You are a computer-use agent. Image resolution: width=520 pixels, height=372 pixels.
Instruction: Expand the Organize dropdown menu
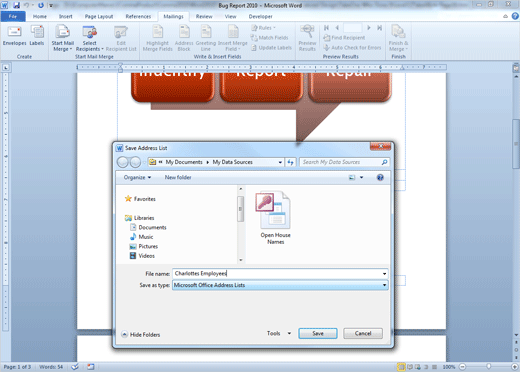click(x=137, y=177)
